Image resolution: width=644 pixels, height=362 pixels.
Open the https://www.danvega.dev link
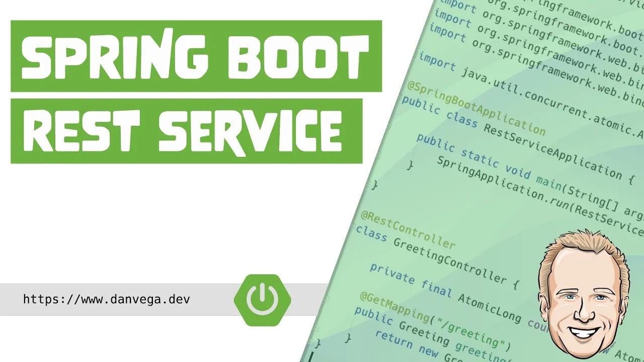click(x=106, y=299)
